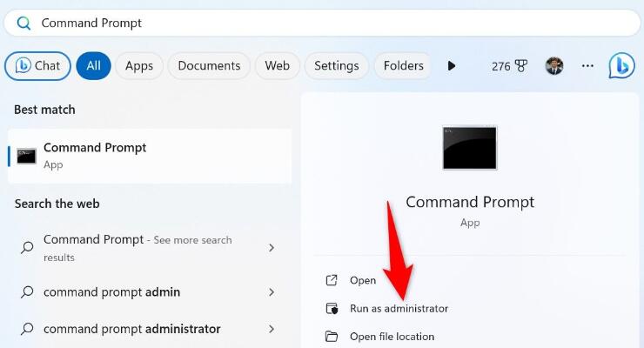
Task: Click Open in the preview pane
Action: pos(363,280)
